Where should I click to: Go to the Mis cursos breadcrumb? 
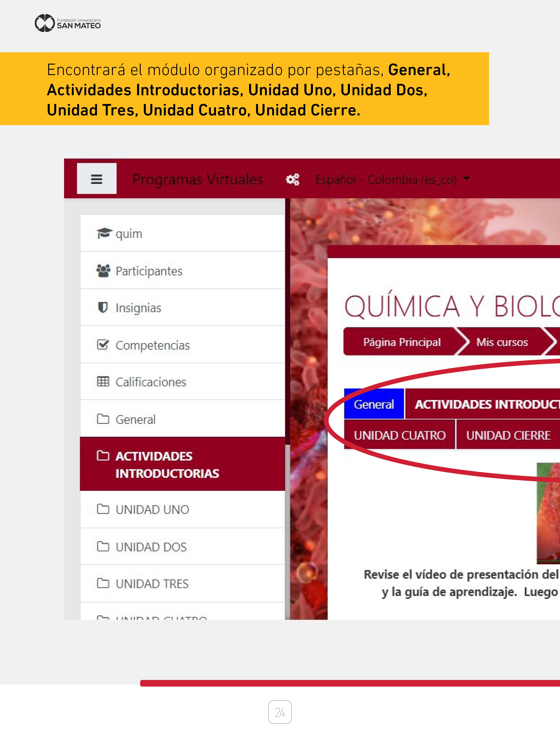(502, 342)
